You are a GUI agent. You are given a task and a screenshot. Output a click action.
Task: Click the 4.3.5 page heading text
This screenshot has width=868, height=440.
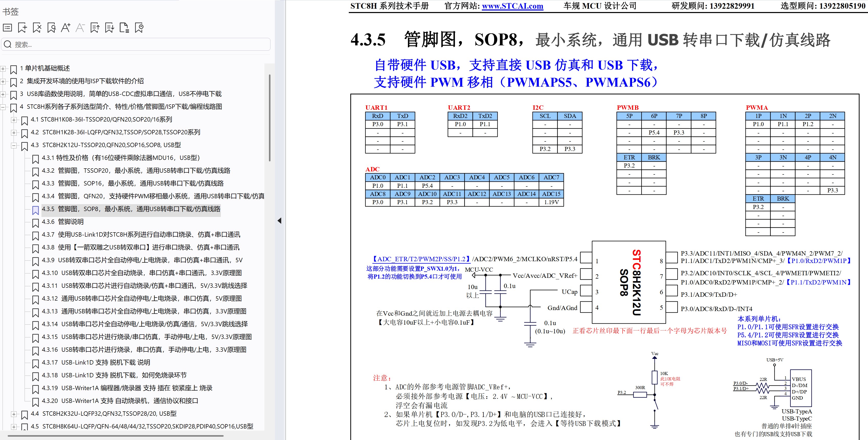(590, 39)
